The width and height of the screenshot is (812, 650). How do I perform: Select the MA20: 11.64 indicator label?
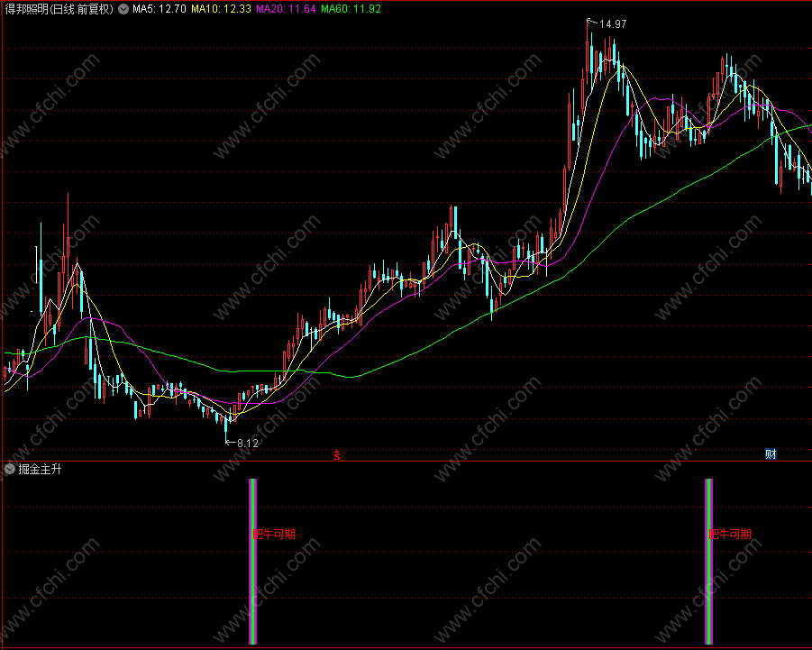tap(286, 9)
